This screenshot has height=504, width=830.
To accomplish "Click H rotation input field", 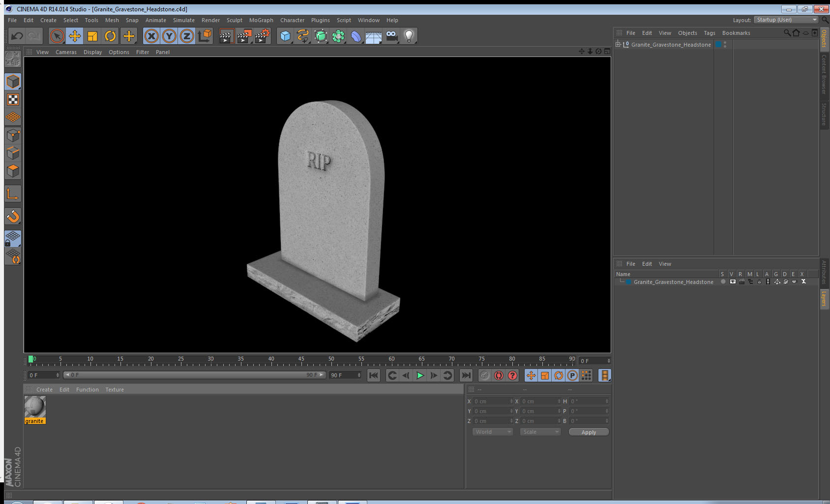I will click(x=589, y=401).
